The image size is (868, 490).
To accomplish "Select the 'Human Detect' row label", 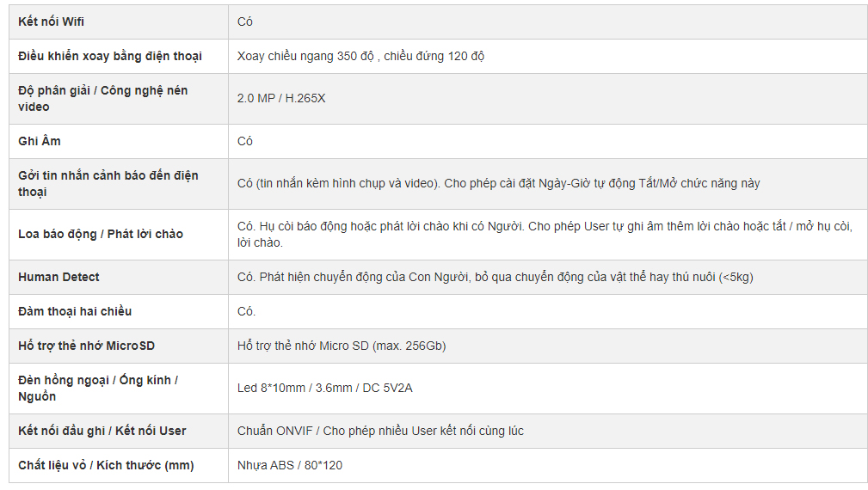I will tap(58, 277).
